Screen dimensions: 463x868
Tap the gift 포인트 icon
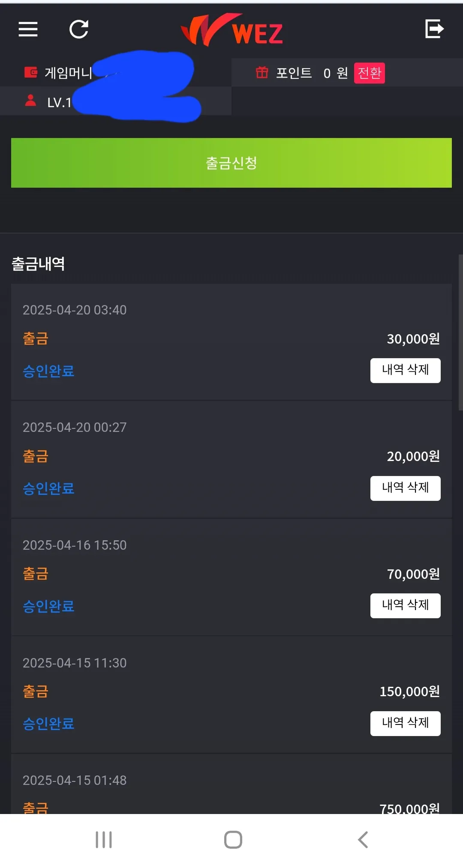[x=262, y=72]
